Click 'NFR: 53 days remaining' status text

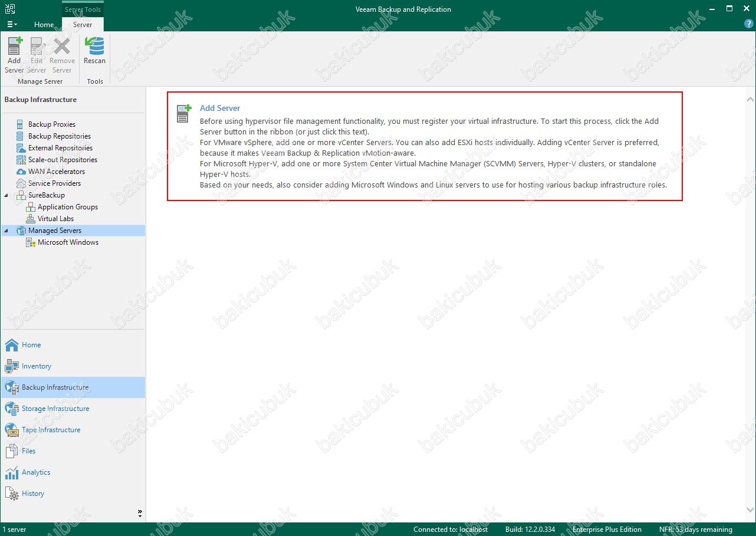[x=696, y=530]
